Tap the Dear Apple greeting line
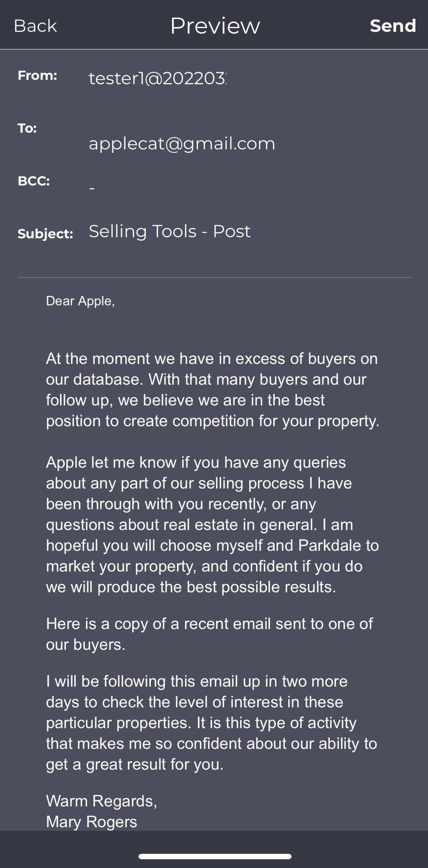This screenshot has width=428, height=868. click(x=80, y=301)
